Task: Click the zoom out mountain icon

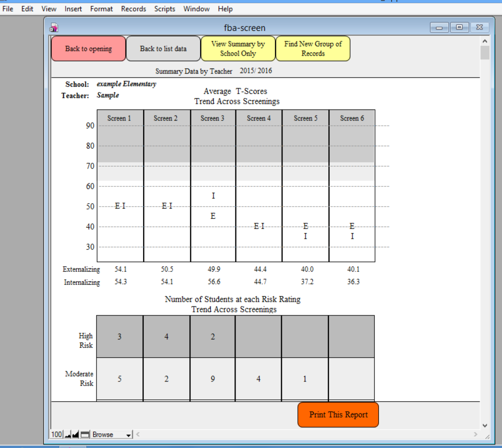Action: click(x=67, y=435)
